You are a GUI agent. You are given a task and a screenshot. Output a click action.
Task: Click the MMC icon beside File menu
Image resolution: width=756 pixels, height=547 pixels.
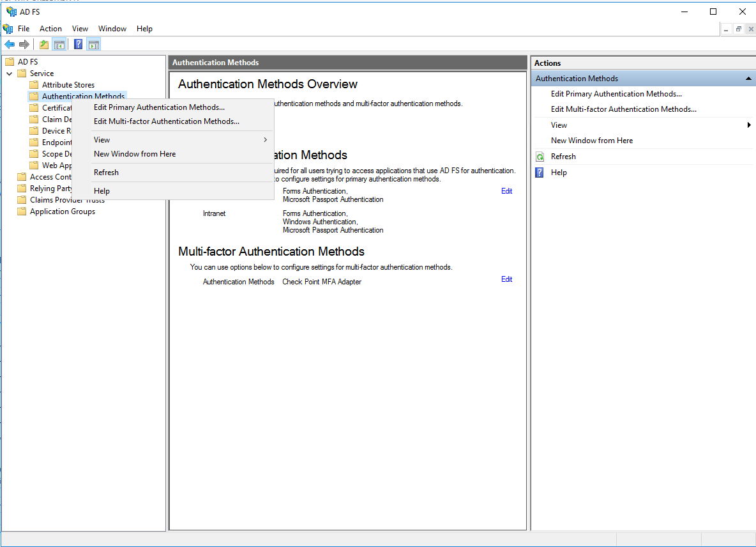(8, 29)
